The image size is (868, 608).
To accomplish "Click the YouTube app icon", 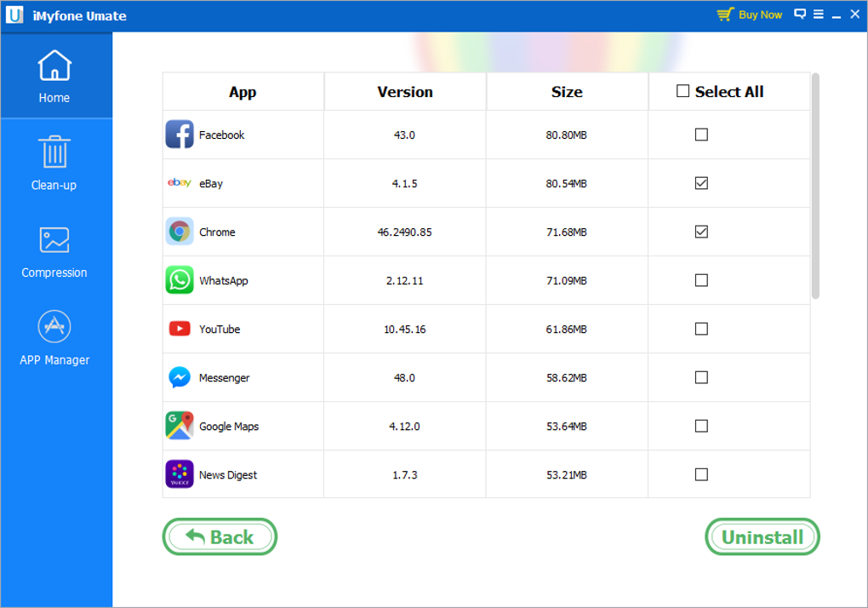I will (x=180, y=329).
